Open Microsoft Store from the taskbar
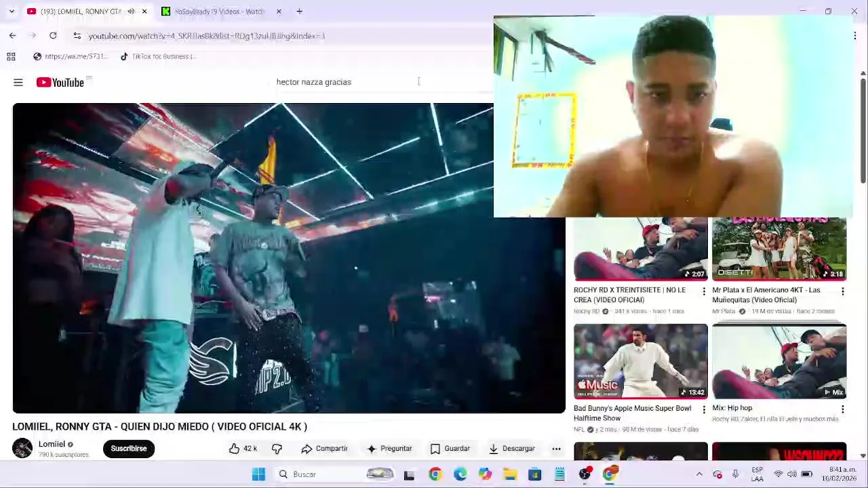868x488 pixels. [x=535, y=474]
